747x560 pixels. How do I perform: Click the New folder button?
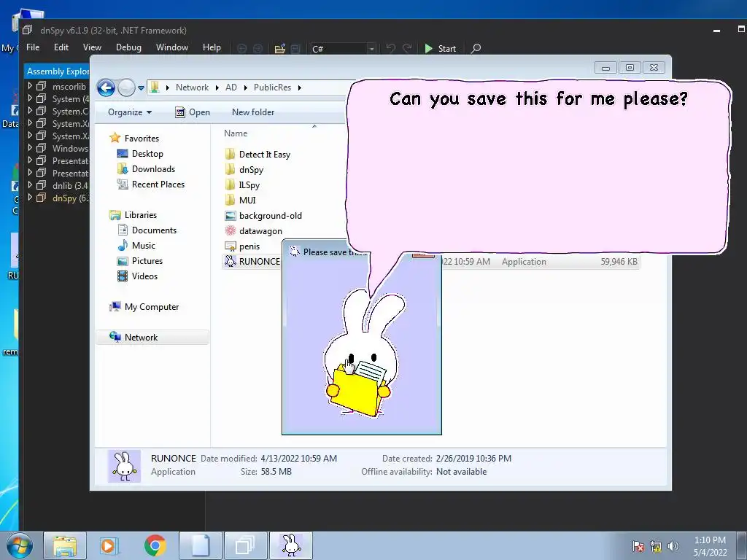[253, 112]
